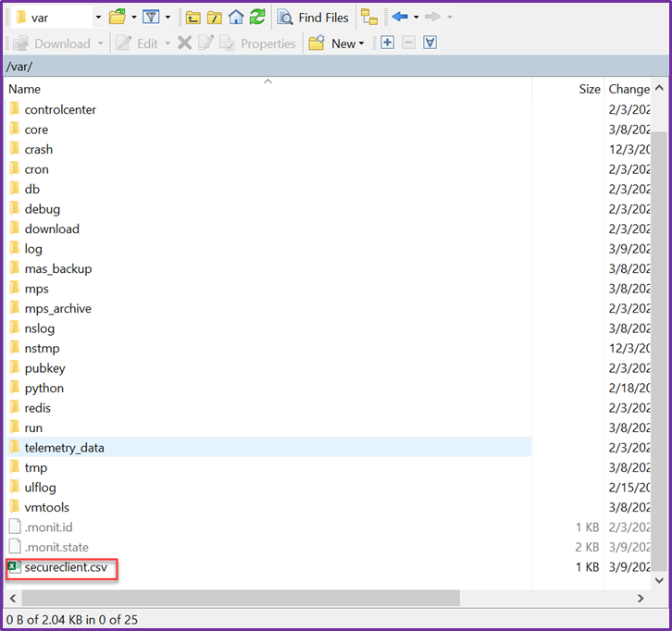Expand the Filter dropdown arrow
This screenshot has width=672, height=631.
point(168,18)
